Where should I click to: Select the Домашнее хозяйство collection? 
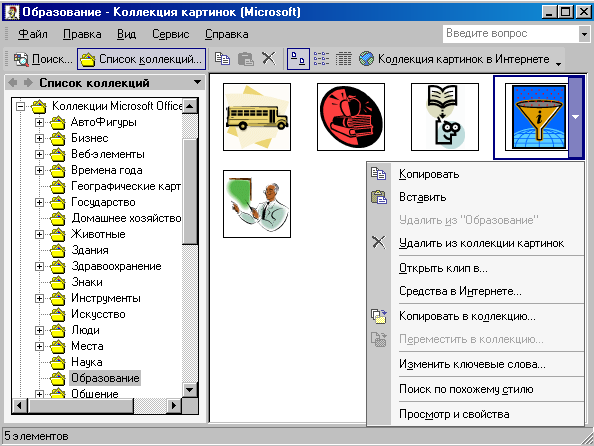[126, 218]
